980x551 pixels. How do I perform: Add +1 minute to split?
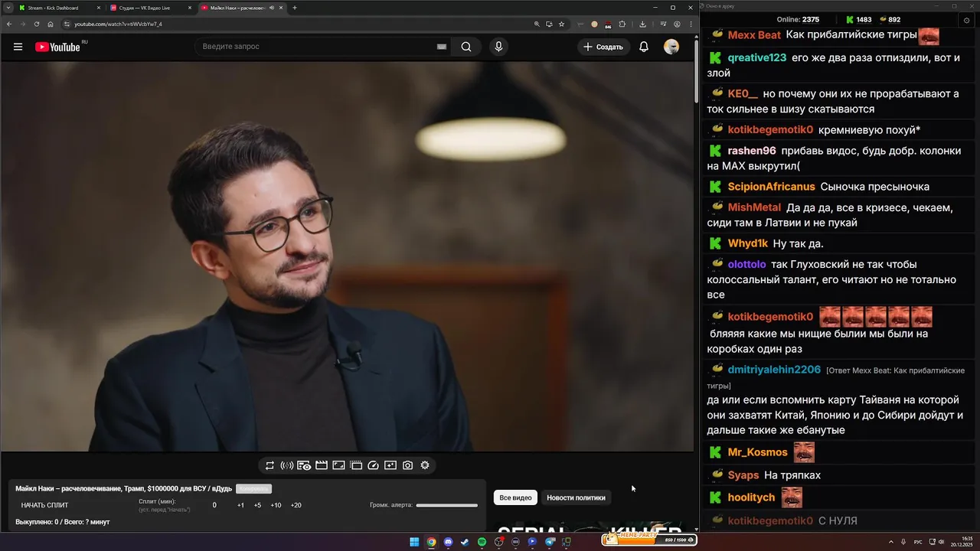(x=240, y=505)
